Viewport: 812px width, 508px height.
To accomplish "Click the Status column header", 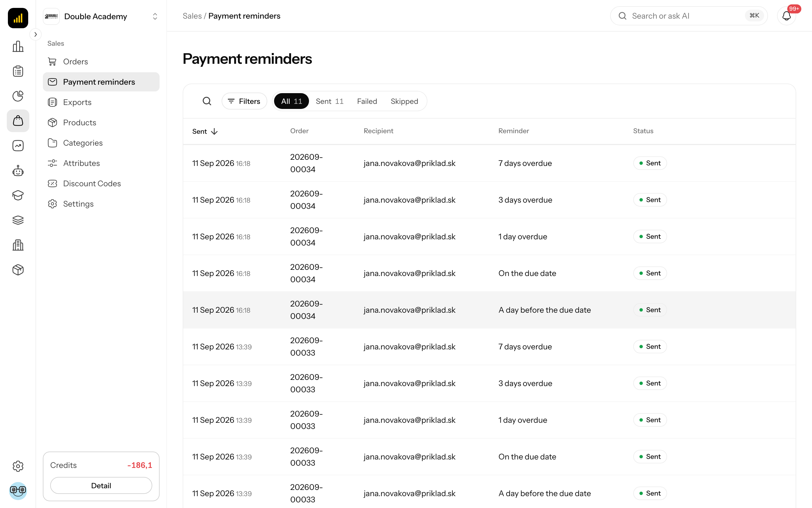I will click(643, 131).
